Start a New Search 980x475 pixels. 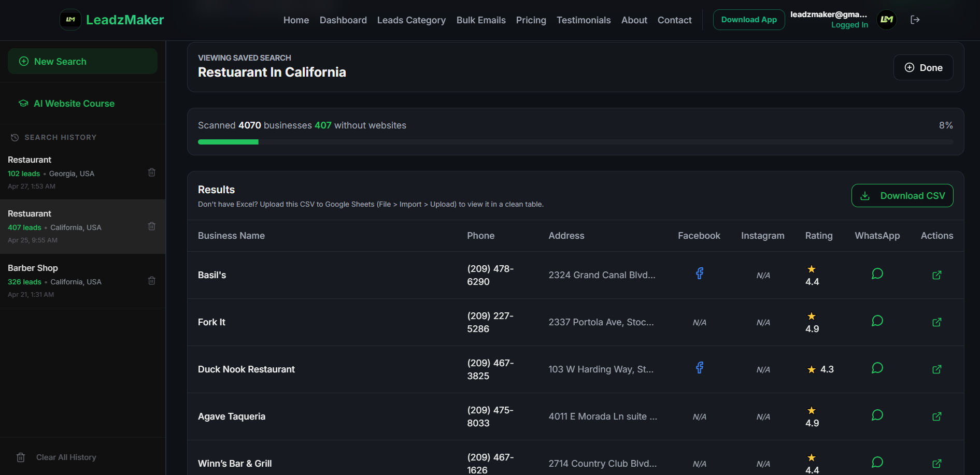click(x=82, y=61)
